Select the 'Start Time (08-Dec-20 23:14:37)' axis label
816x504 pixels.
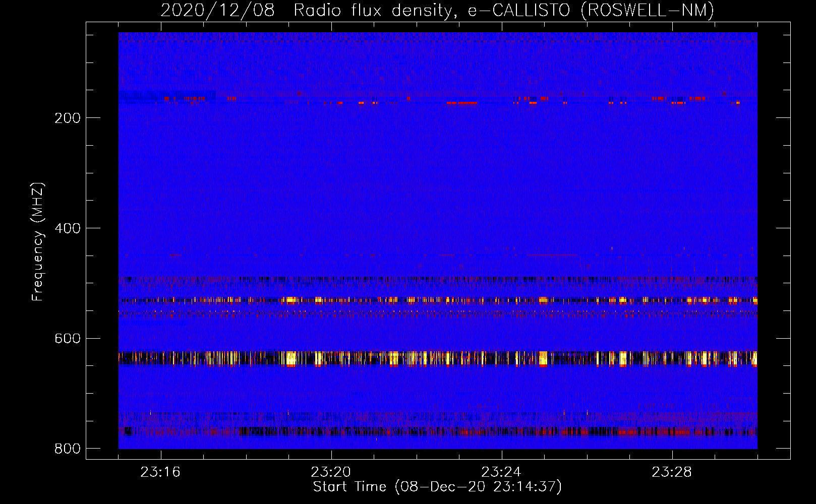(x=437, y=487)
